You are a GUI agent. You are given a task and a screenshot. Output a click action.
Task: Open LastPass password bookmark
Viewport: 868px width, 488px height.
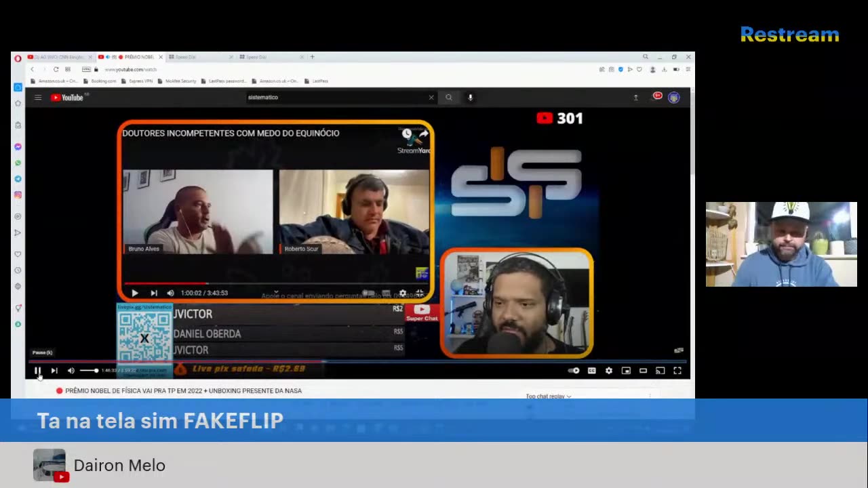(223, 81)
